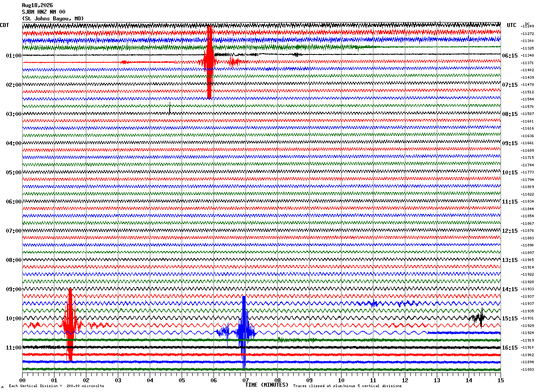Click the 11:00 CDT hour label

pyautogui.click(x=14, y=348)
